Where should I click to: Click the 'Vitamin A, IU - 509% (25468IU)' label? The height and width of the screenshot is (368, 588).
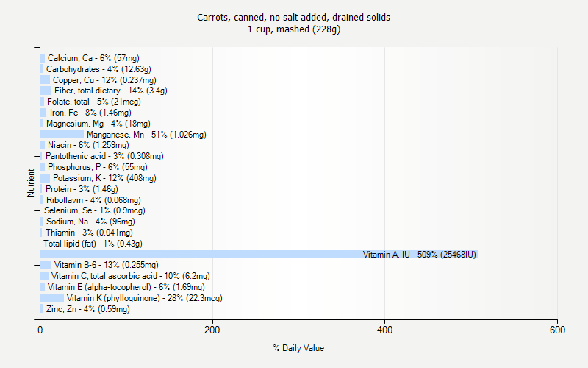click(419, 255)
